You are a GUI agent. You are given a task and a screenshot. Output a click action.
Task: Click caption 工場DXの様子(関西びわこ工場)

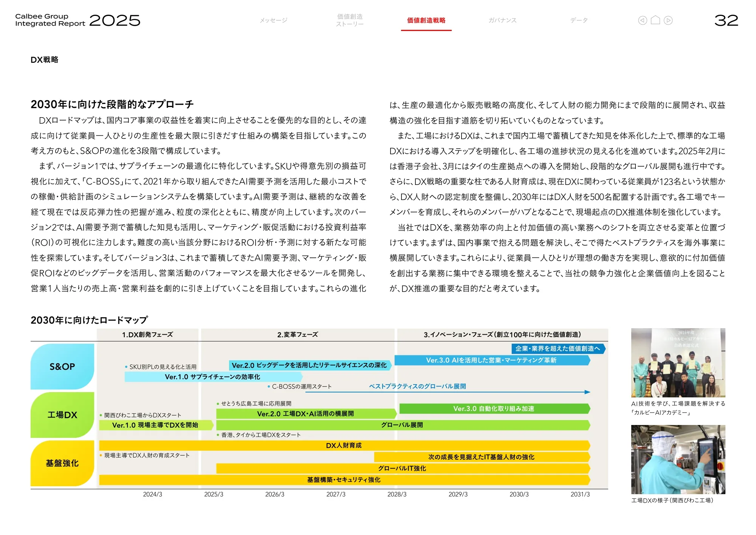(x=672, y=500)
